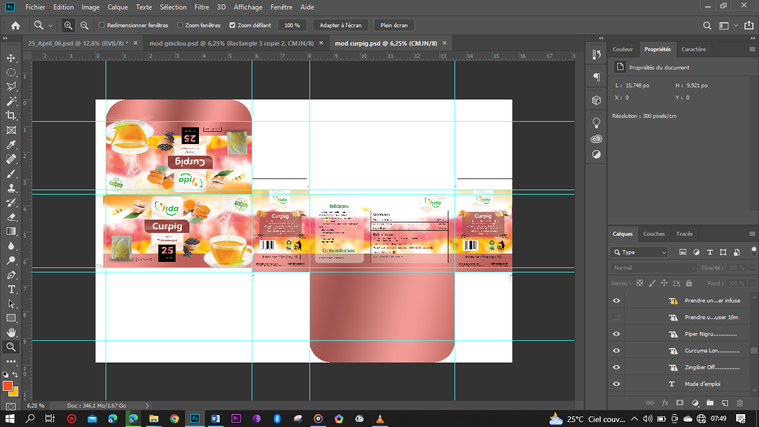759x427 pixels.
Task: Add a layer mask
Action: pyautogui.click(x=680, y=403)
